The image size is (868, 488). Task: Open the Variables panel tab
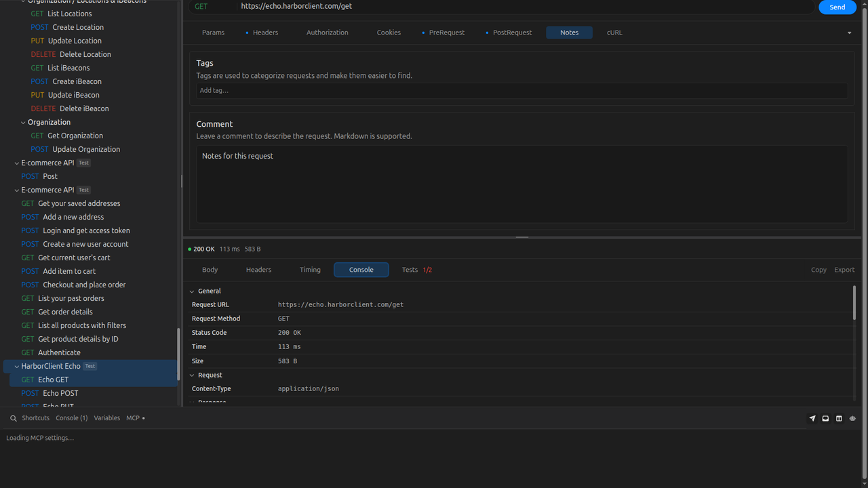[106, 418]
